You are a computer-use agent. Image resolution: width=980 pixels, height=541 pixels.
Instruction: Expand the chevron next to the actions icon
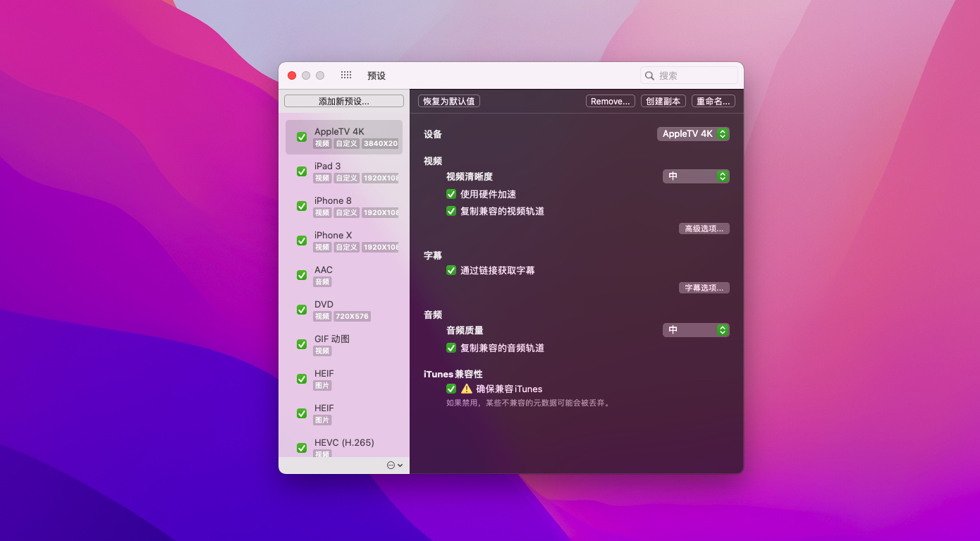point(400,465)
